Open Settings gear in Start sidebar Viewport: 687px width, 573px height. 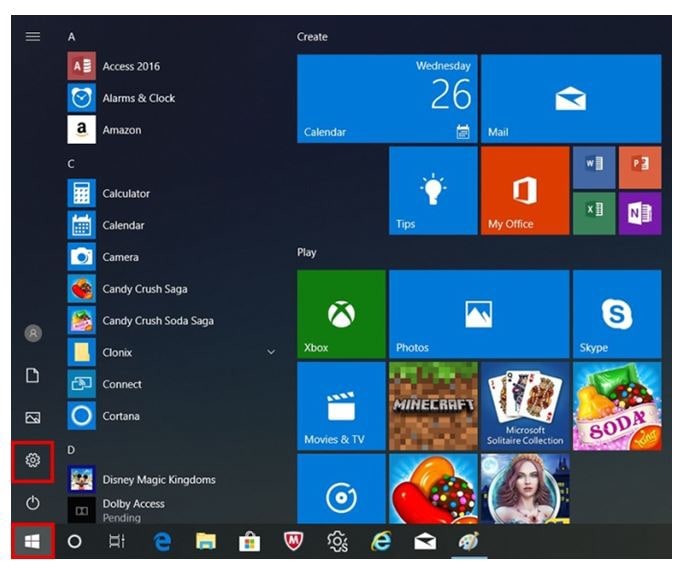(33, 460)
